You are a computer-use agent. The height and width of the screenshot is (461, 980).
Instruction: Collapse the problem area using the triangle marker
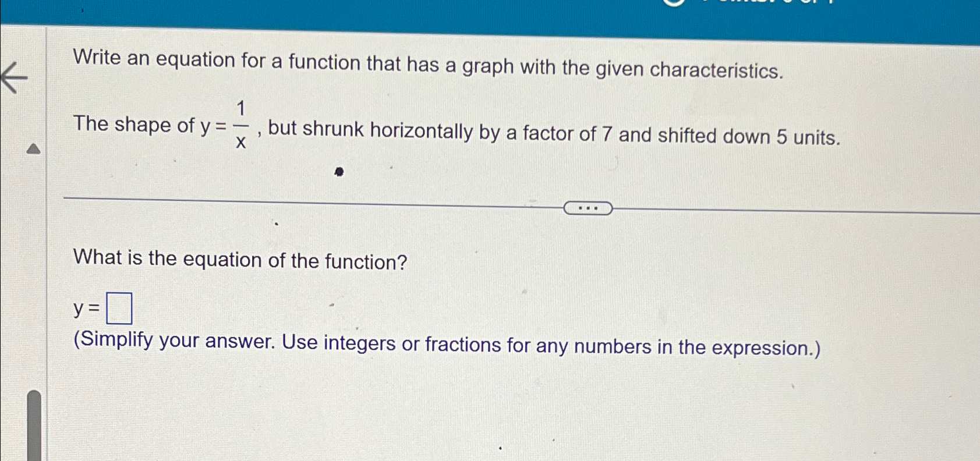coord(34,148)
